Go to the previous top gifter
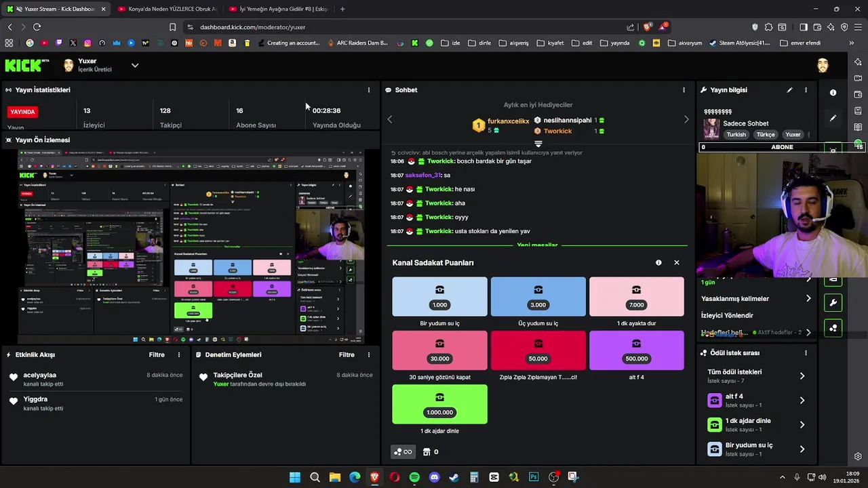Screen dimensions: 868x488 tap(390, 119)
